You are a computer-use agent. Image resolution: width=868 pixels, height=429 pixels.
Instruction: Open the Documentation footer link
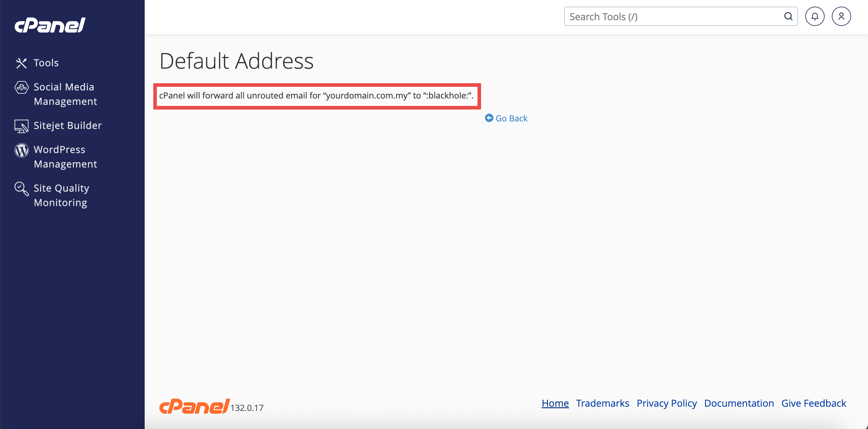739,403
